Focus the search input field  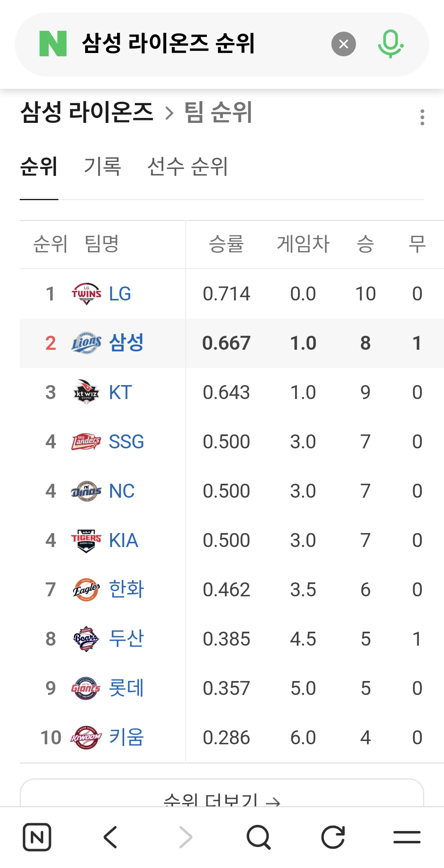(197, 44)
